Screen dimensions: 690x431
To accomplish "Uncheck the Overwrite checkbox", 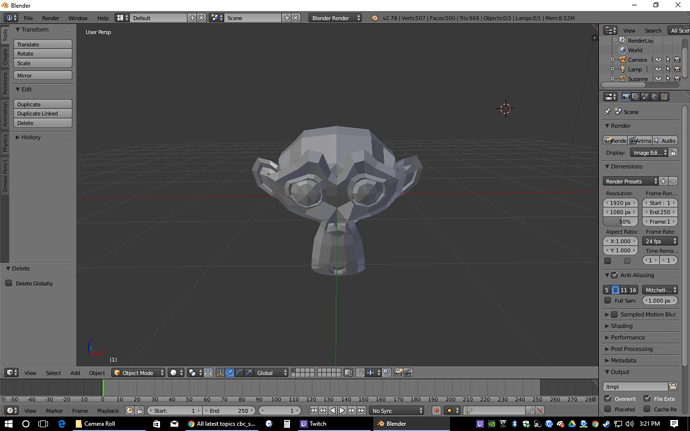I will [x=608, y=398].
